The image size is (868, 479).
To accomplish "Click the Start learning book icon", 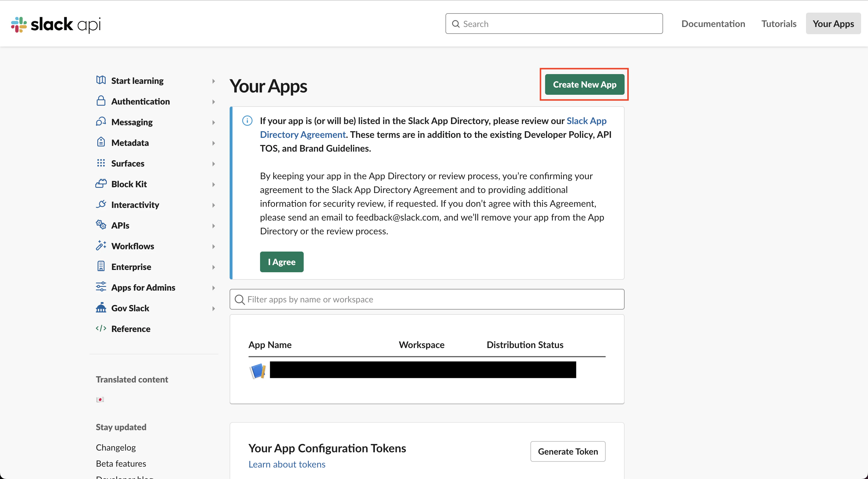I will click(x=101, y=80).
